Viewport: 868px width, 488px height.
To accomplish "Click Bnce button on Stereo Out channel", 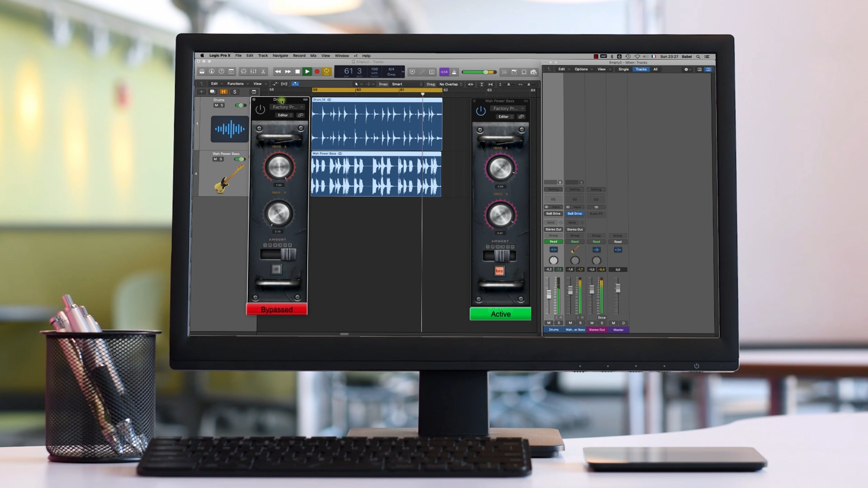I will click(x=601, y=317).
